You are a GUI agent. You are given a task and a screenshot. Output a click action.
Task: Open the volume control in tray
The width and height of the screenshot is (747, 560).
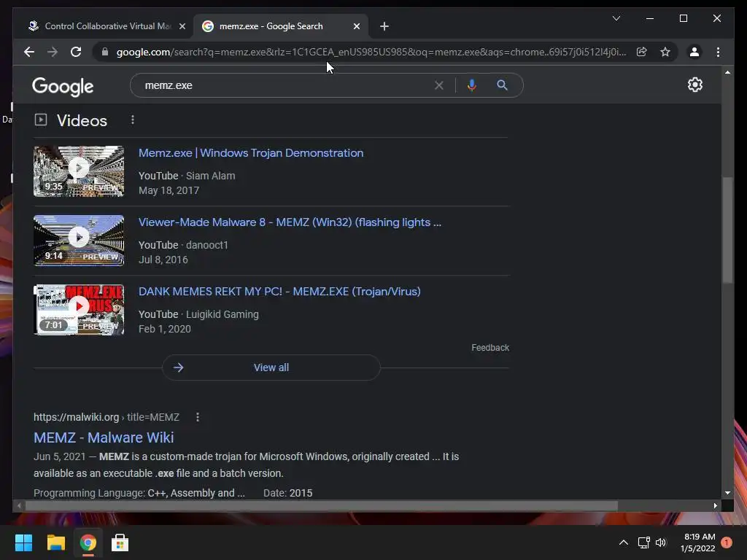(661, 542)
